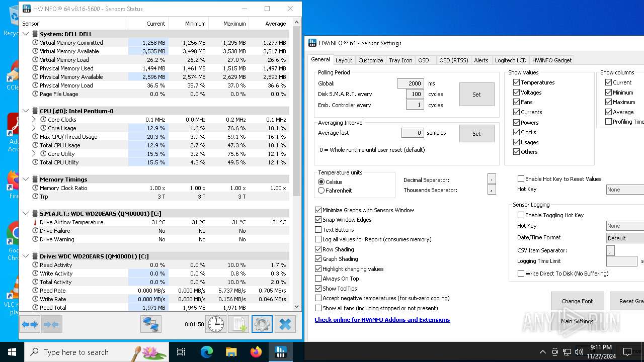Click the HWiNFO taskbar icon
The height and width of the screenshot is (362, 644).
pyautogui.click(x=281, y=352)
